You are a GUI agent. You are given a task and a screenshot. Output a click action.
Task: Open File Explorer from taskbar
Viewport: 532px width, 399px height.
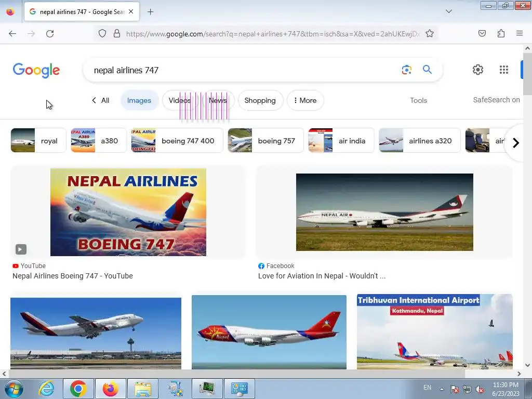(x=143, y=389)
